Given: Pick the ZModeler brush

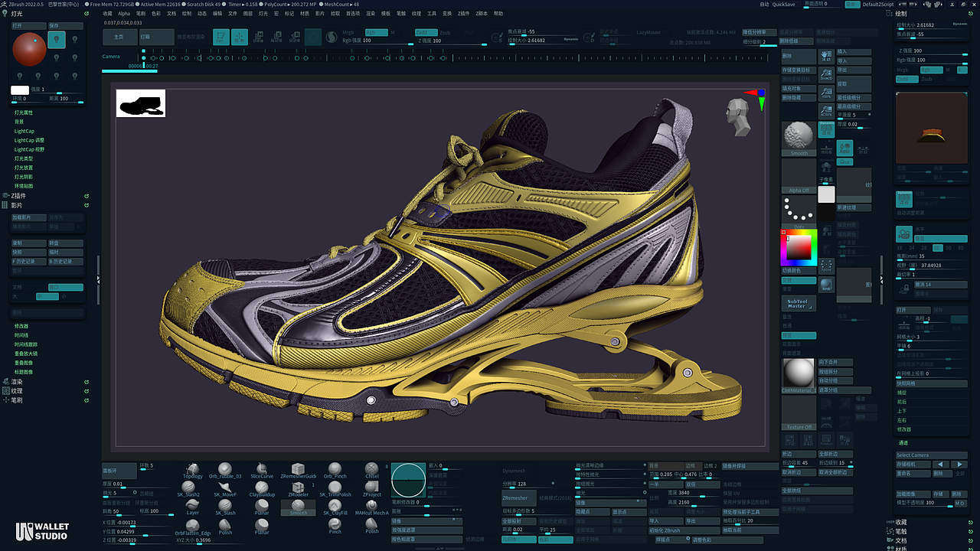Looking at the screenshot, I should [x=298, y=489].
